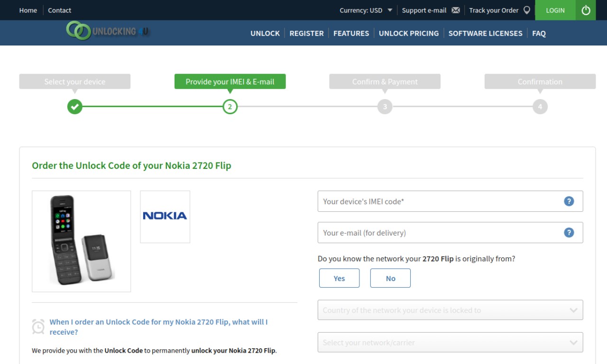
Task: Open the SOFTWARE LICENSES menu item
Action: coord(485,33)
